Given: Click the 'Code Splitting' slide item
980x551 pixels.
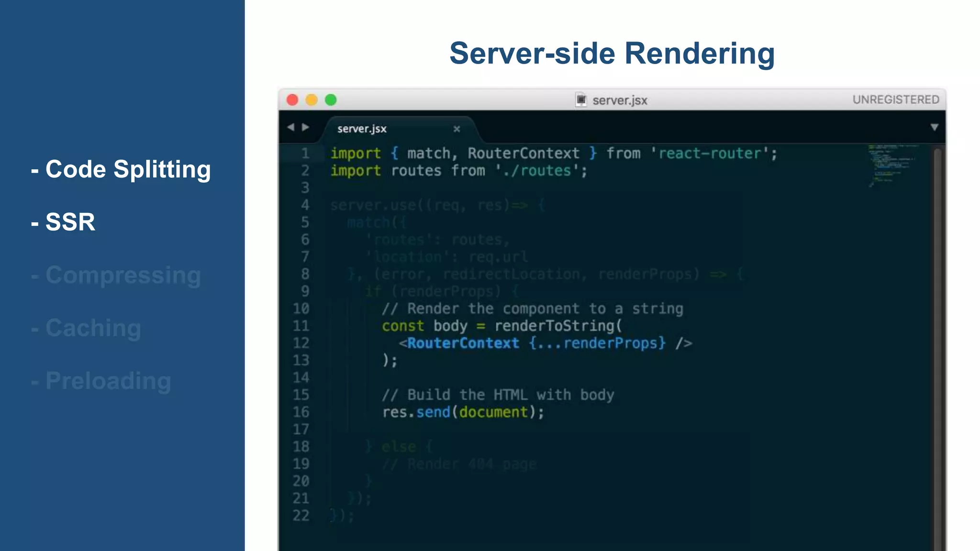Looking at the screenshot, I should tap(121, 169).
